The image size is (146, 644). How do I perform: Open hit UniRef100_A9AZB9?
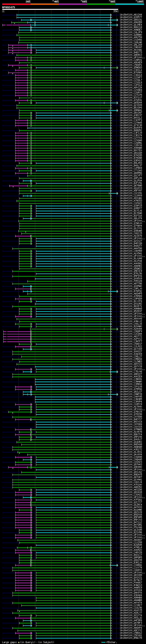click(131, 22)
